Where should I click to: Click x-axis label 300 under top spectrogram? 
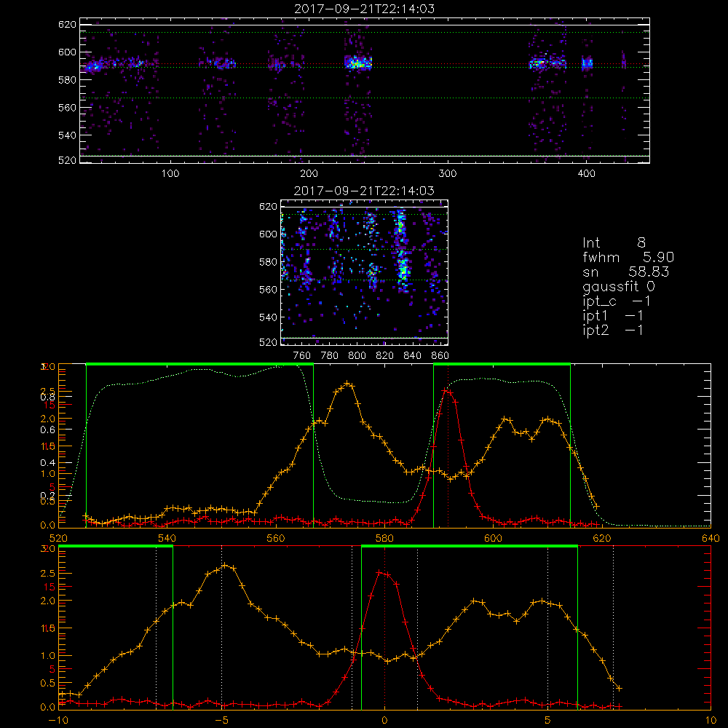point(448,174)
